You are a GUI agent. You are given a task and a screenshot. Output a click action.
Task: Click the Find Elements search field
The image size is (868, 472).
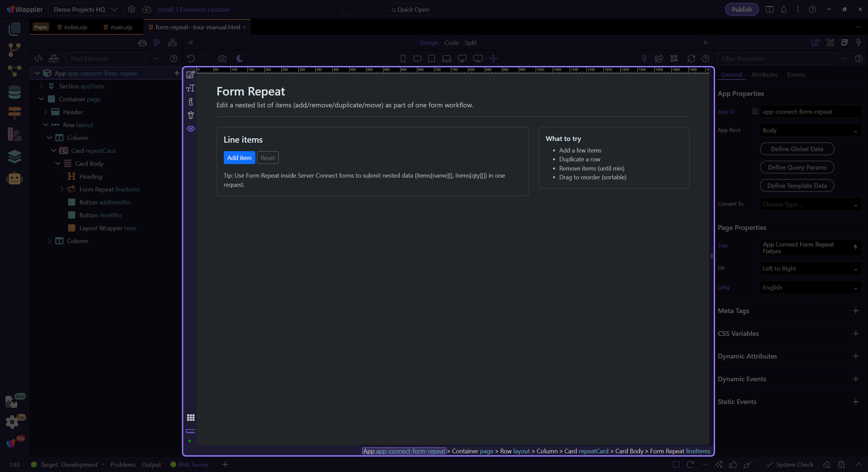(107, 58)
